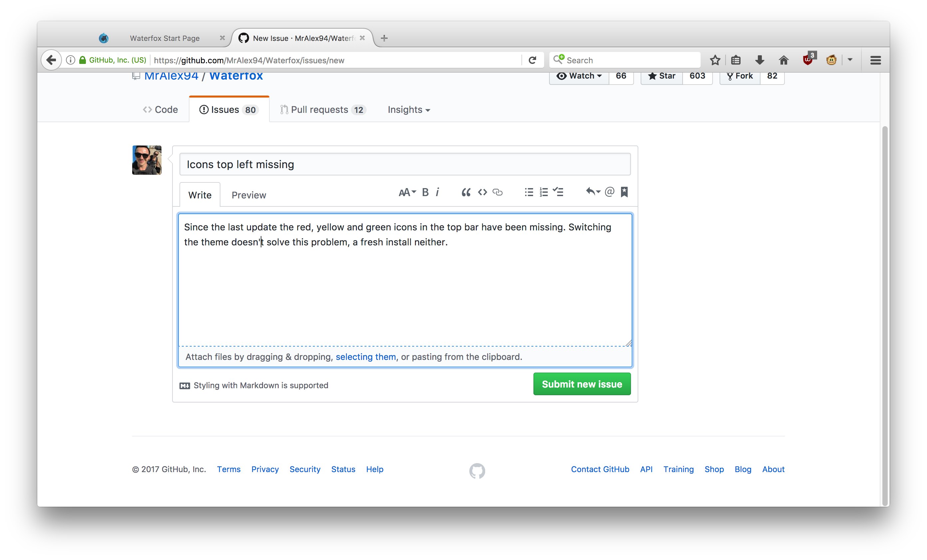This screenshot has width=927, height=560.
Task: Click the issue title input field
Action: [x=405, y=164]
